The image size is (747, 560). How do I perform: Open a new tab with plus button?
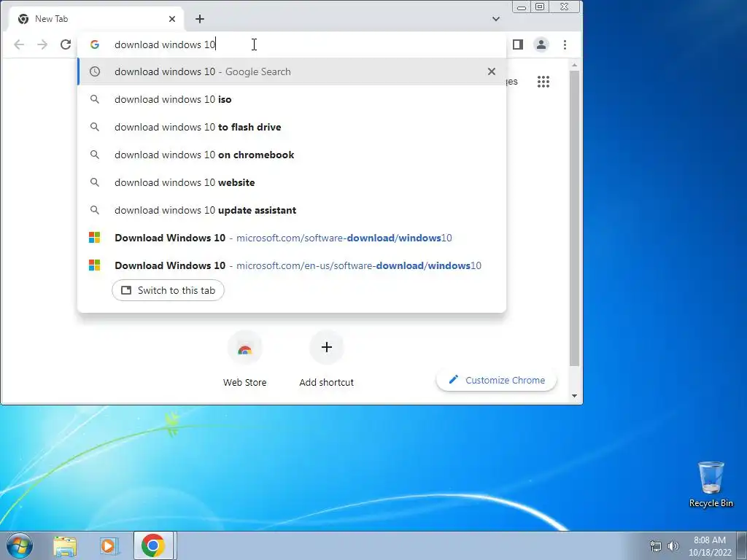click(x=200, y=18)
